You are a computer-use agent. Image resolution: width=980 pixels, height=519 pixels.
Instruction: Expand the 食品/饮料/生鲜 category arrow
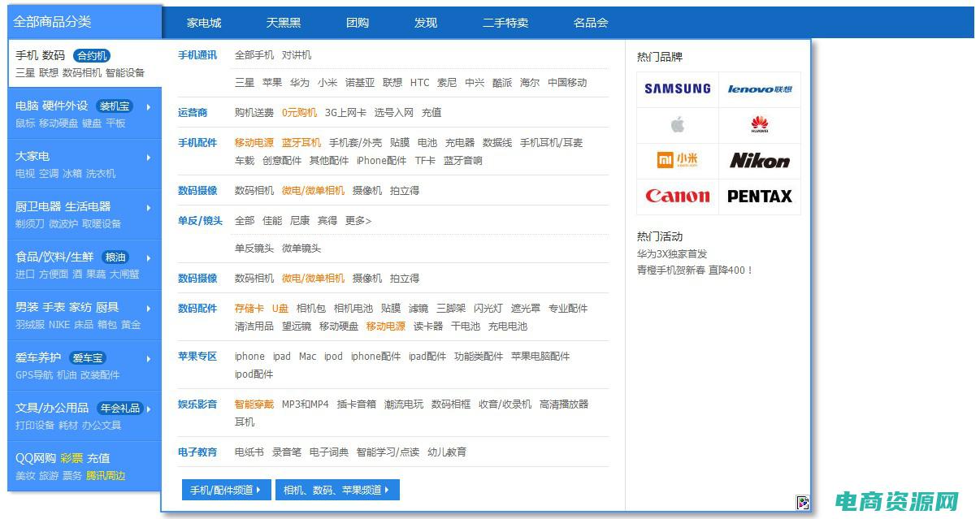149,257
